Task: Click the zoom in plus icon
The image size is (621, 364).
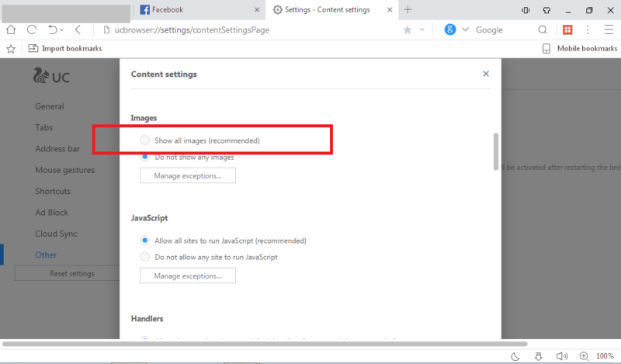Action: pos(584,356)
